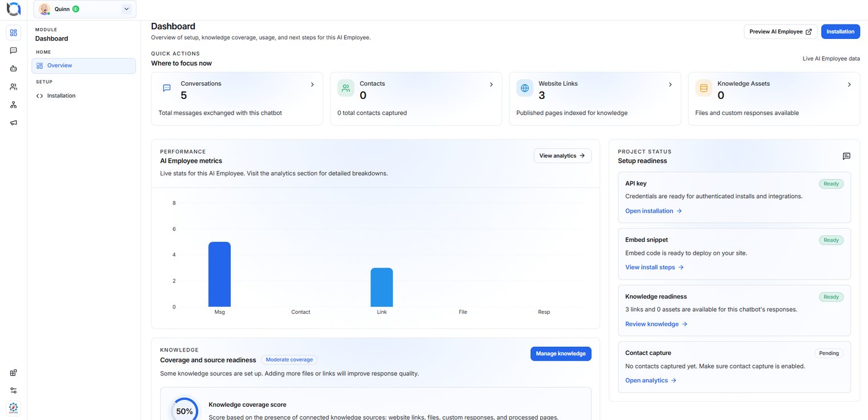Expand the Knowledge Assets card chevron
Screen dimensions: 868x420
coord(849,85)
